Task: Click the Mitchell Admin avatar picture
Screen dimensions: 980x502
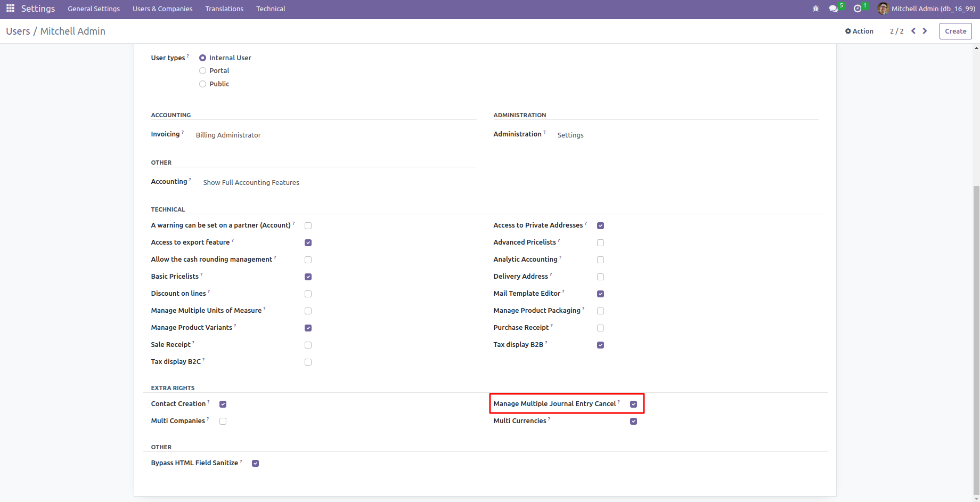Action: [883, 9]
